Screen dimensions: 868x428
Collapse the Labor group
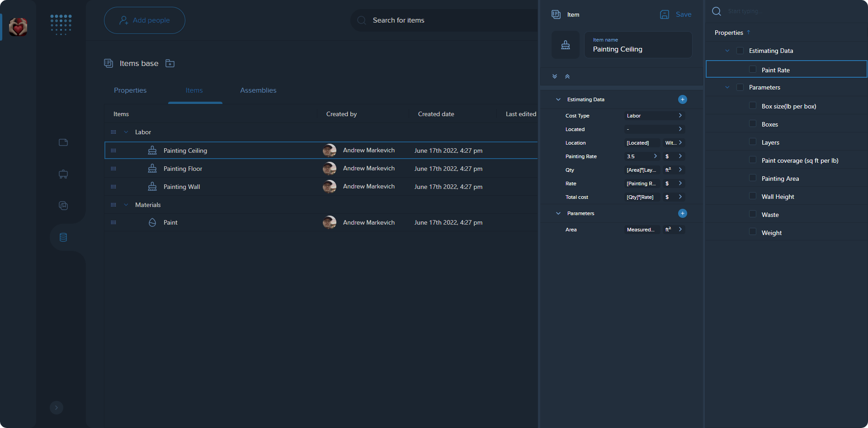126,132
